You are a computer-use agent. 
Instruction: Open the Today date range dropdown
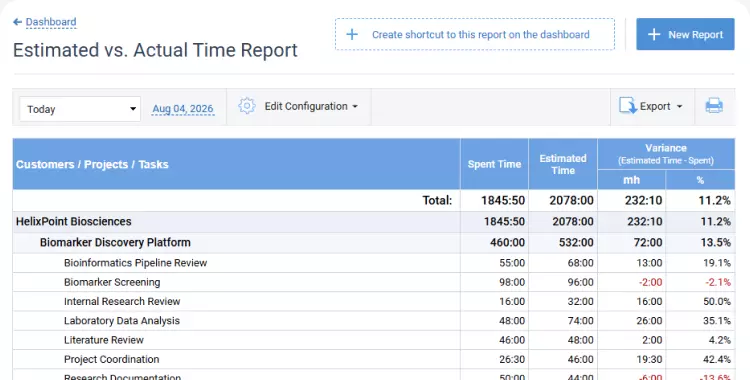click(80, 109)
